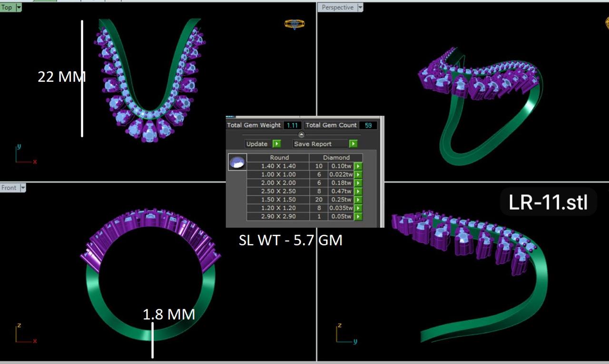Click the green Save Report arrow button
The height and width of the screenshot is (364, 609).
tap(353, 144)
